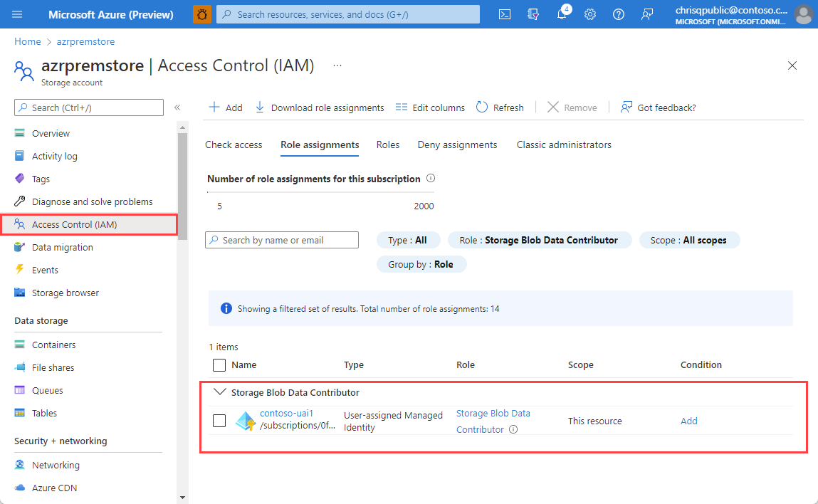818x504 pixels.
Task: Open the Group by : Role filter
Action: point(421,264)
